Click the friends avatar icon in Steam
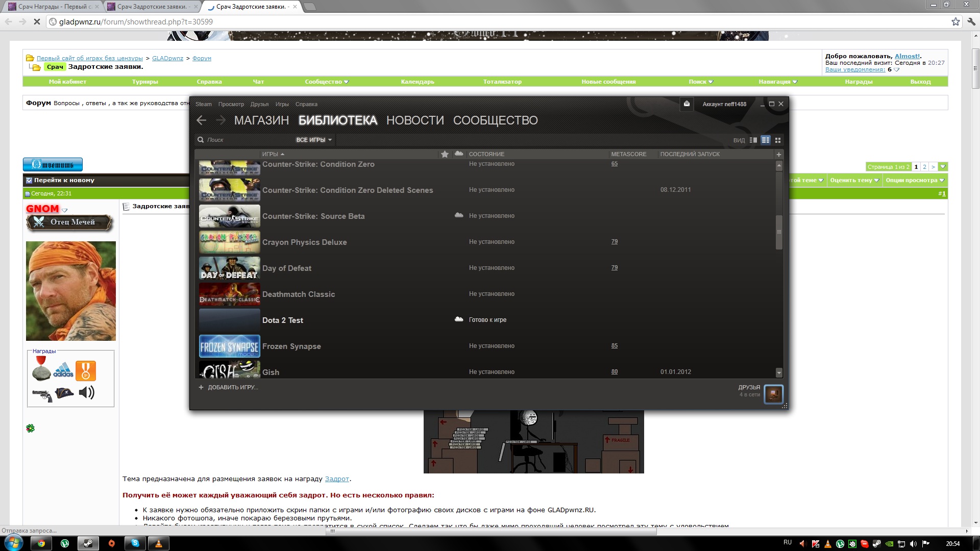 (773, 394)
